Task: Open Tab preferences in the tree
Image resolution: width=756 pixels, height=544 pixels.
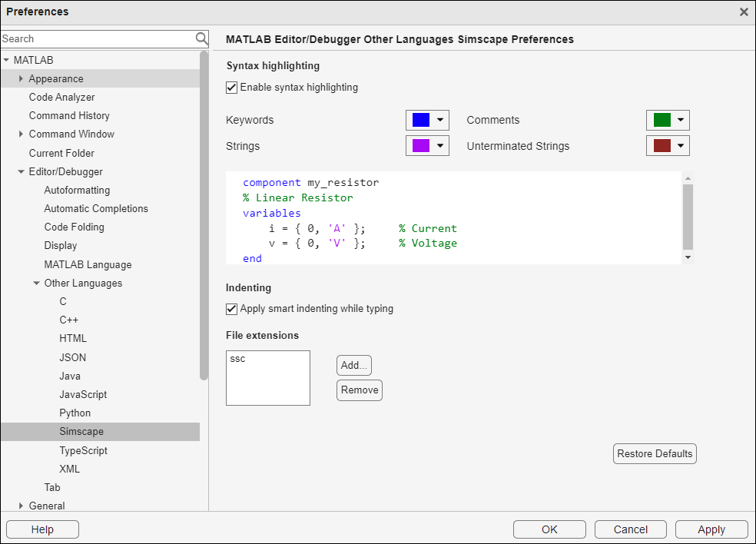Action: pyautogui.click(x=52, y=487)
